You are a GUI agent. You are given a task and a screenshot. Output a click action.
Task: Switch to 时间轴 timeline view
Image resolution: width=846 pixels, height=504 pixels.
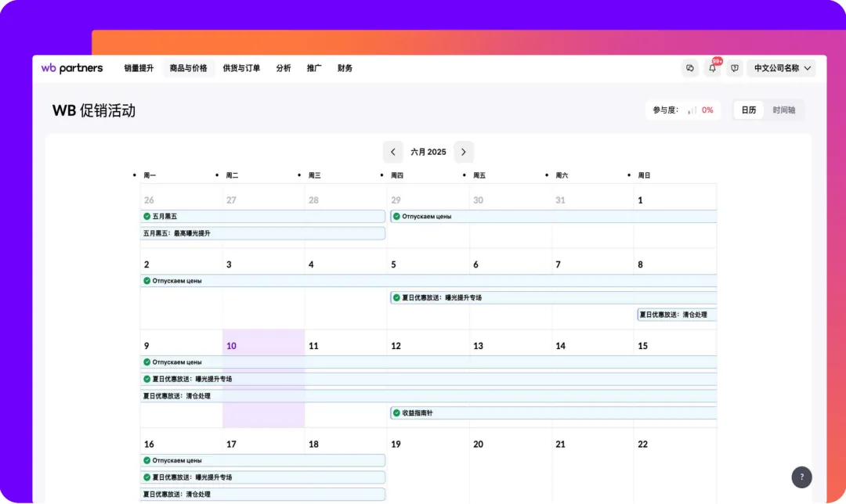[783, 110]
